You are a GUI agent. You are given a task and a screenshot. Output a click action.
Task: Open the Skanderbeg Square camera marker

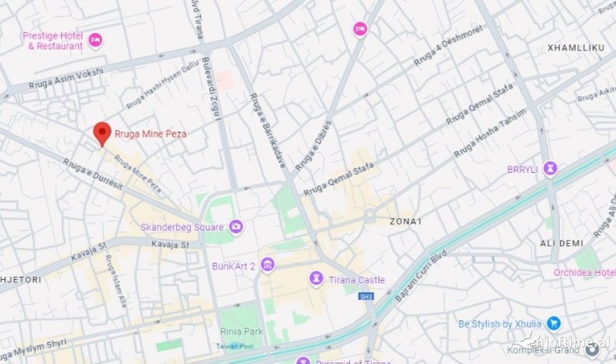point(236,227)
